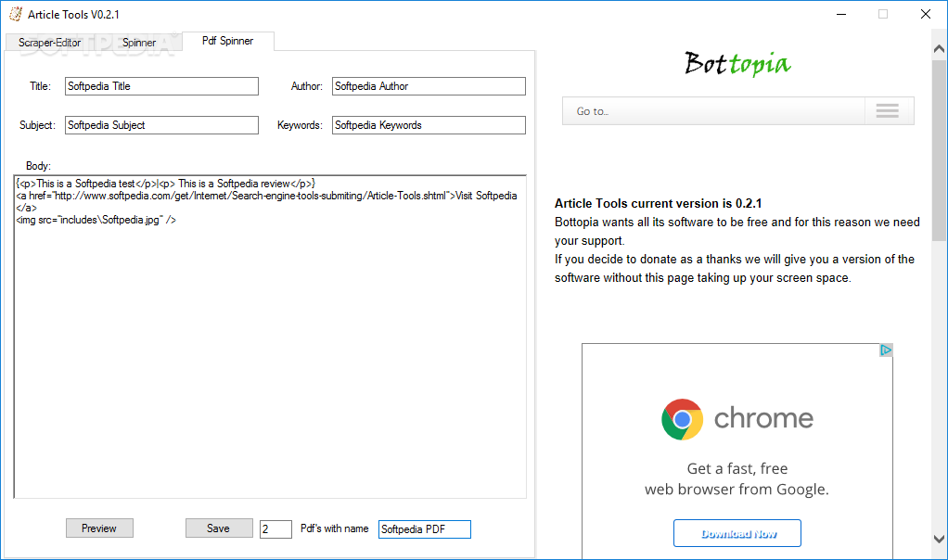Screen dimensions: 948x560
Task: Click the Bottopia logo
Action: [x=737, y=63]
